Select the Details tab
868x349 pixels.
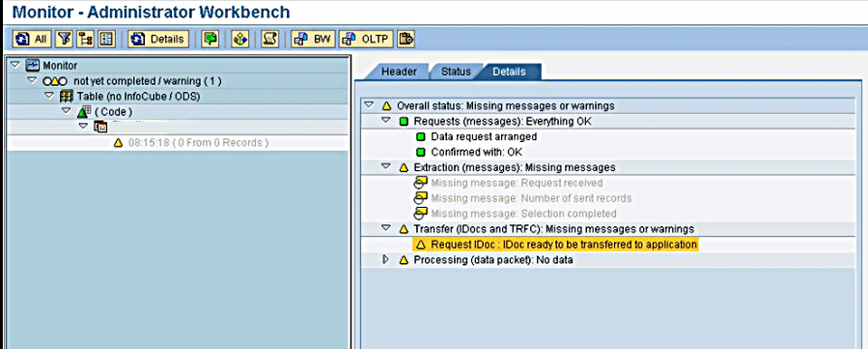pyautogui.click(x=509, y=72)
